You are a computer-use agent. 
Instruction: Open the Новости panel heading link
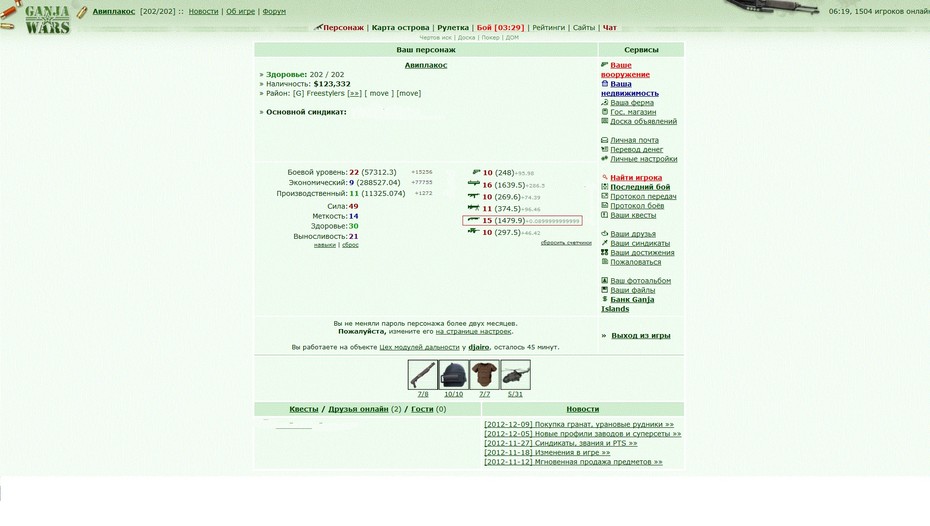582,409
